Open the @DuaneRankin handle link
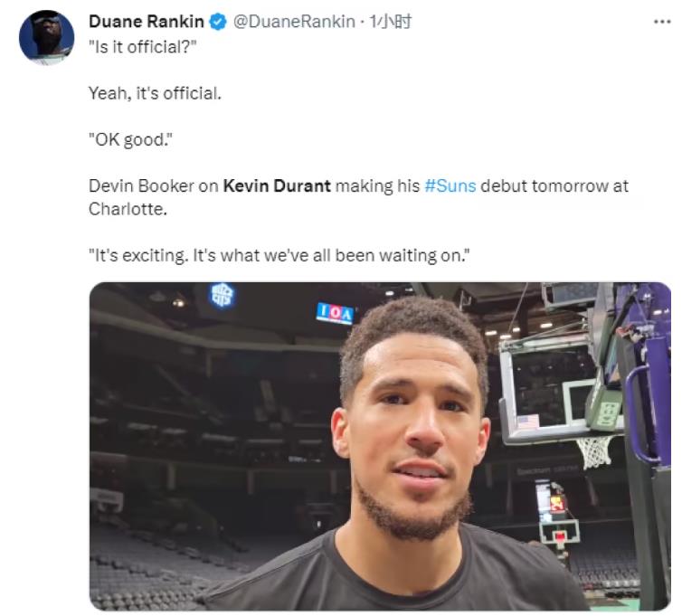This screenshot has height=616, width=682. (x=294, y=22)
